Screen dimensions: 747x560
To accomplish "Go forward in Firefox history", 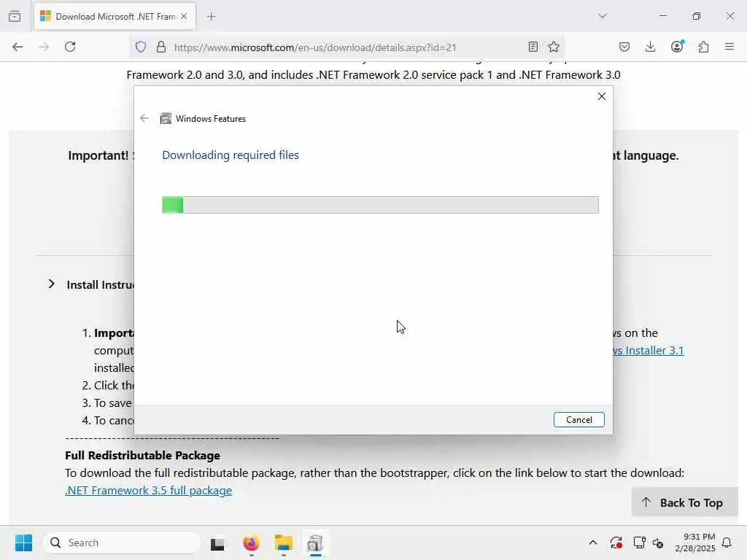I will [44, 47].
